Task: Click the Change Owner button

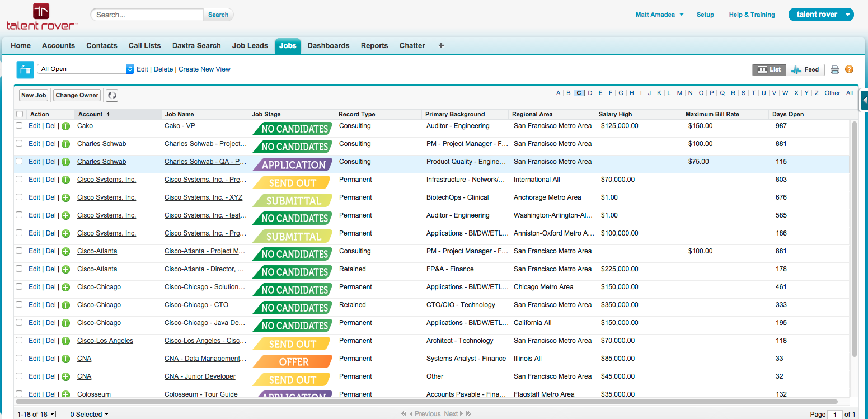Action: coord(77,95)
